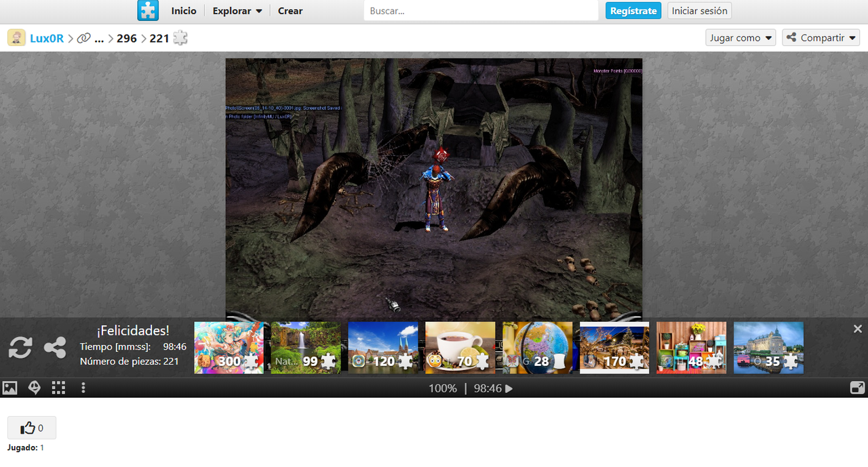Viewport: 868px width, 467px height.
Task: Click the Tiempo 98:46 result line
Action: coord(133,347)
